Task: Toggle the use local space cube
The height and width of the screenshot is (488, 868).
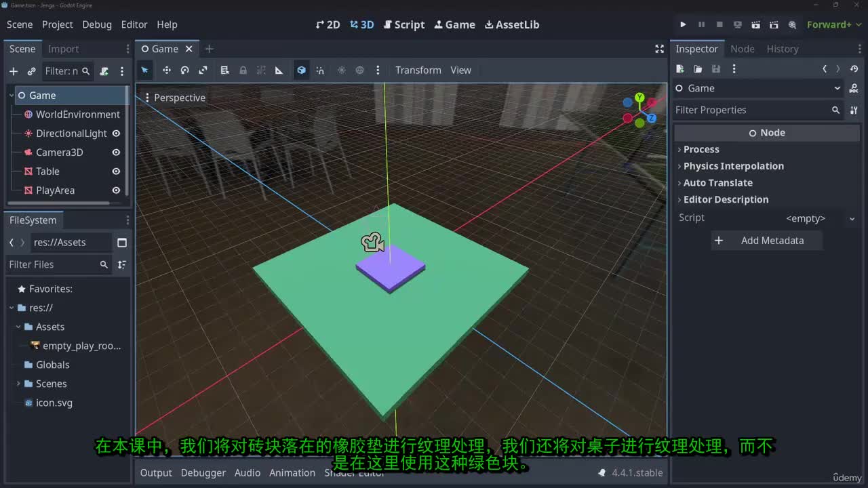Action: point(302,70)
